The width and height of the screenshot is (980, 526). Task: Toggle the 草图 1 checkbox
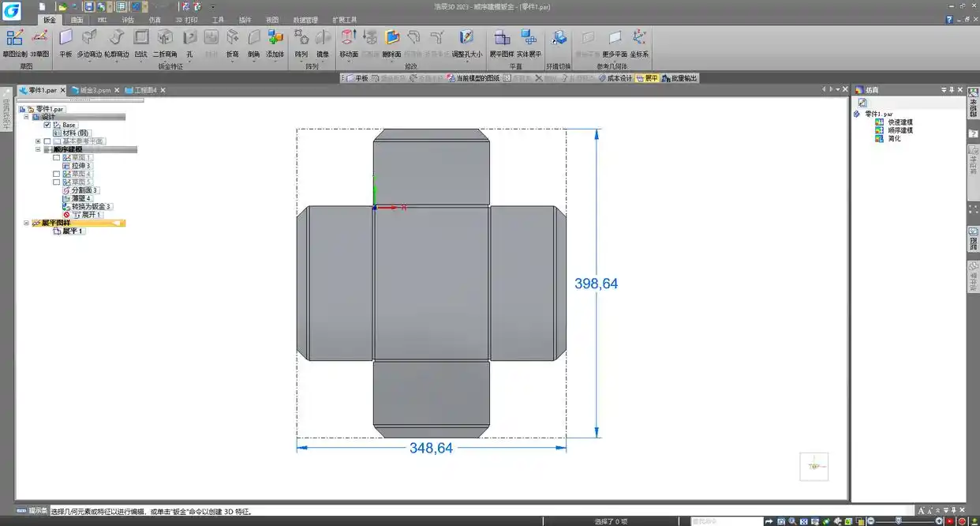56,158
